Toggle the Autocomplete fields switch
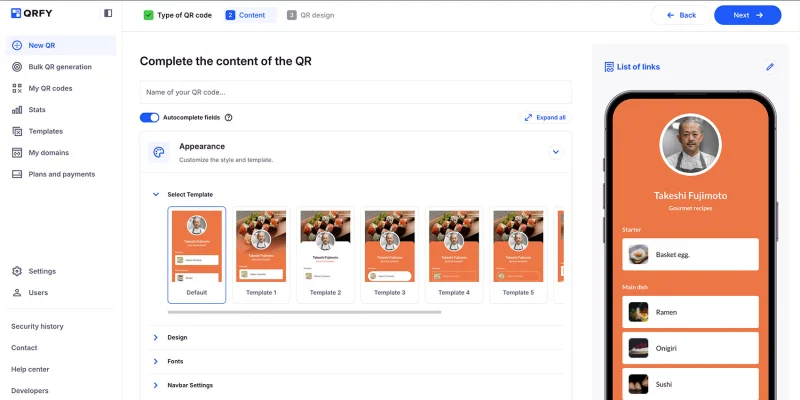The width and height of the screenshot is (800, 400). pyautogui.click(x=149, y=117)
